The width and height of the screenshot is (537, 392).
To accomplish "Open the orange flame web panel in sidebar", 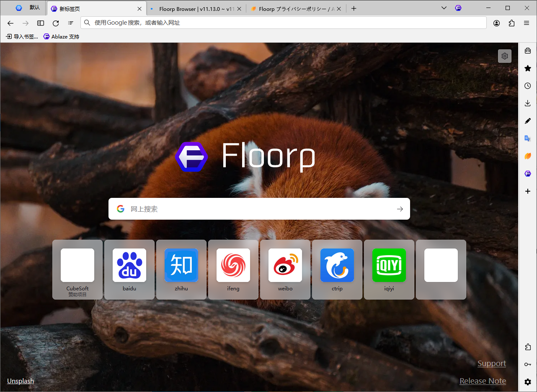I will pos(528,156).
